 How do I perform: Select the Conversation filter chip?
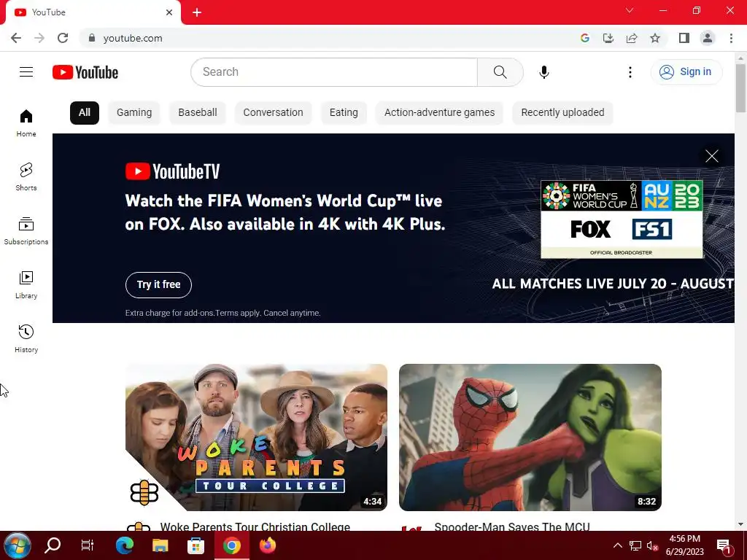pos(273,113)
